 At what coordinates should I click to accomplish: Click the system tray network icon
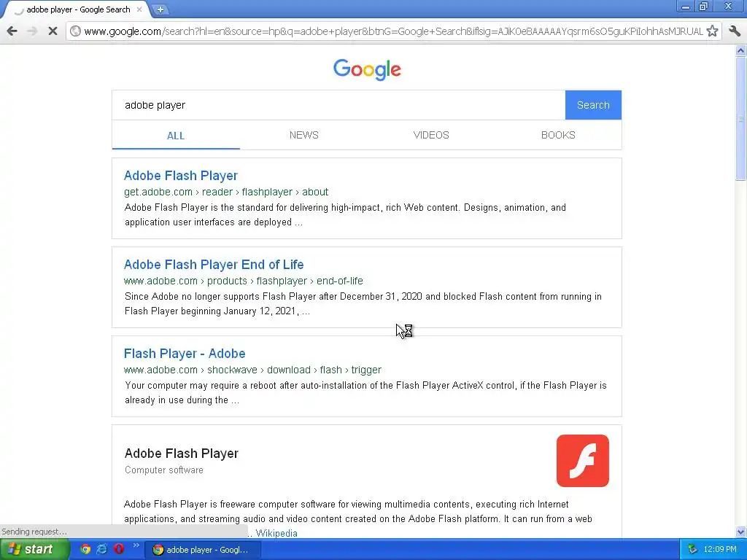[x=692, y=550]
